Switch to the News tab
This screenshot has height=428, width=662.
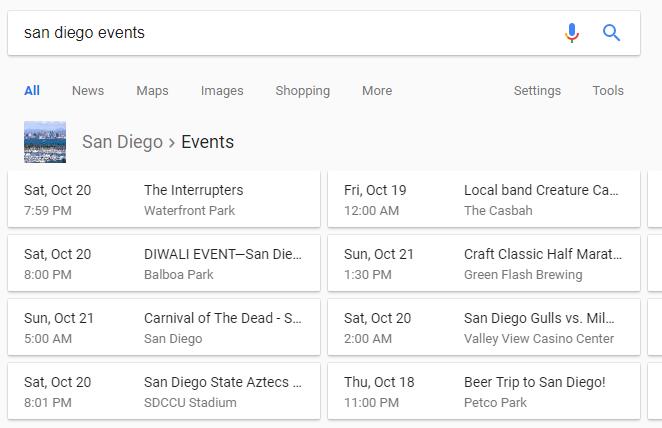(x=88, y=90)
